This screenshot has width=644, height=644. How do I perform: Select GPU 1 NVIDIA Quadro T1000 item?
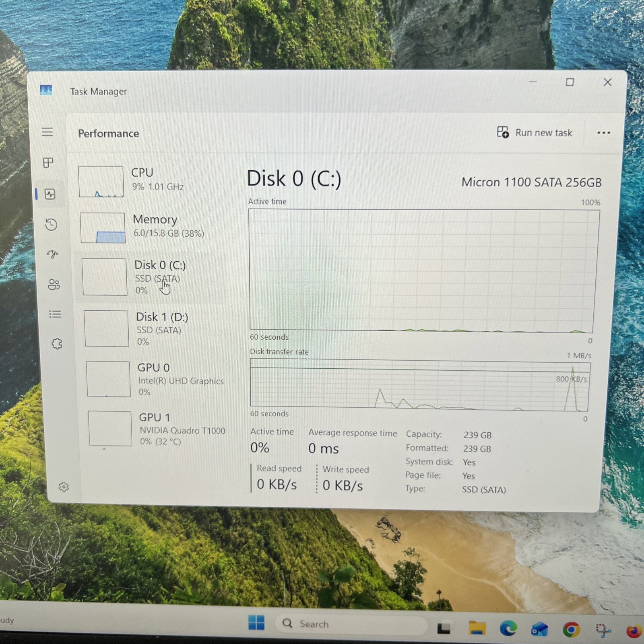pos(158,429)
